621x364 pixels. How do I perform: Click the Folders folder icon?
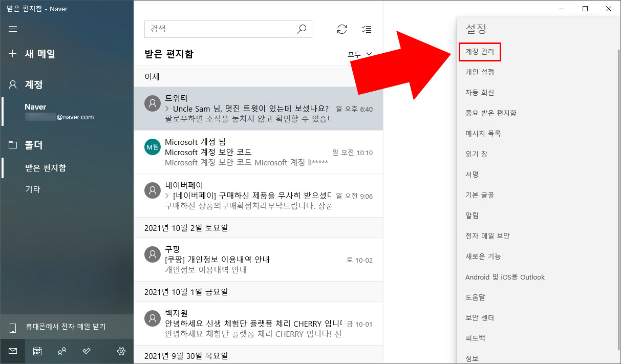click(x=13, y=145)
